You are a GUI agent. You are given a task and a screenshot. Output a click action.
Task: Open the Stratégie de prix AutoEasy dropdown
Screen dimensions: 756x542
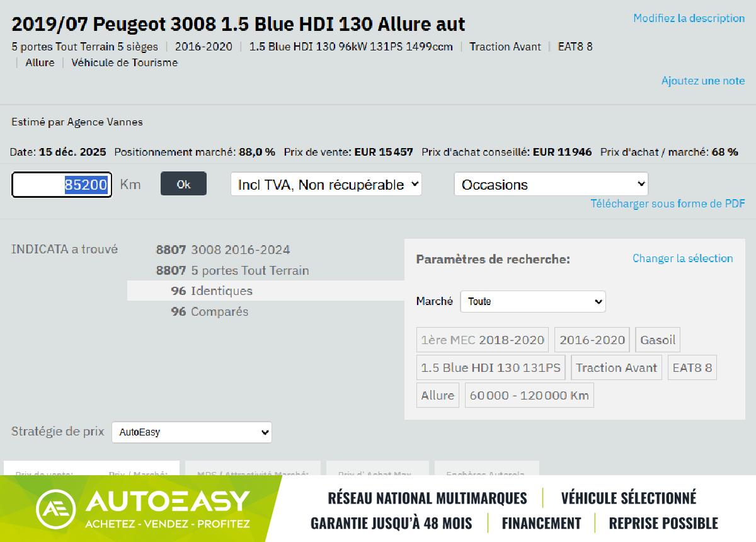click(192, 432)
